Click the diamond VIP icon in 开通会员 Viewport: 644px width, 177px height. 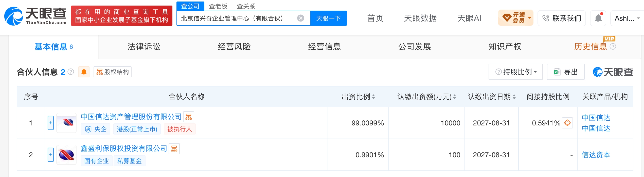point(507,18)
